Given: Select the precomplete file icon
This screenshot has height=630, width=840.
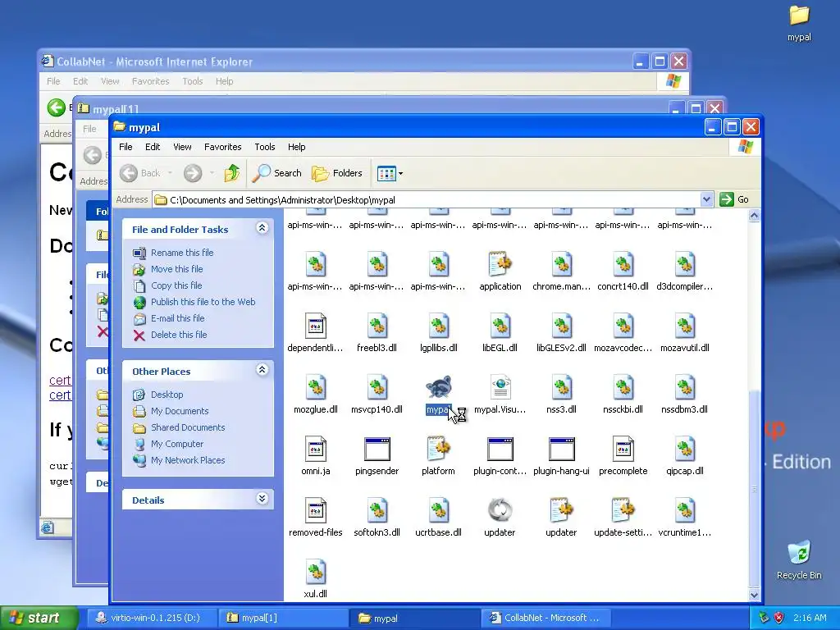Looking at the screenshot, I should click(x=623, y=449).
